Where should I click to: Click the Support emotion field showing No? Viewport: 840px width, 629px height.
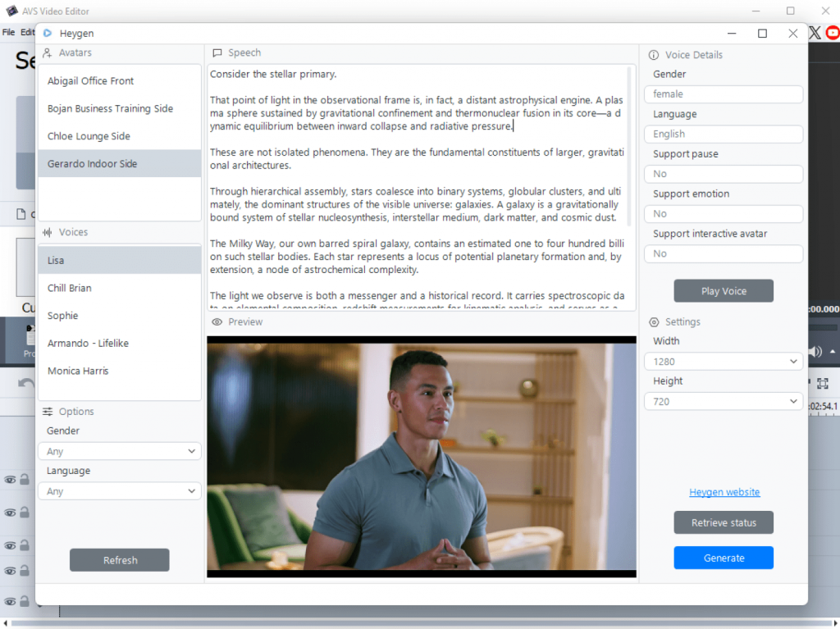click(x=724, y=214)
